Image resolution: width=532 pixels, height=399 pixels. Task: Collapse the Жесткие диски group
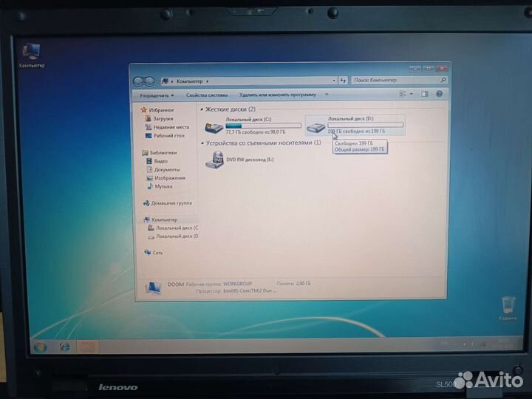[202, 109]
